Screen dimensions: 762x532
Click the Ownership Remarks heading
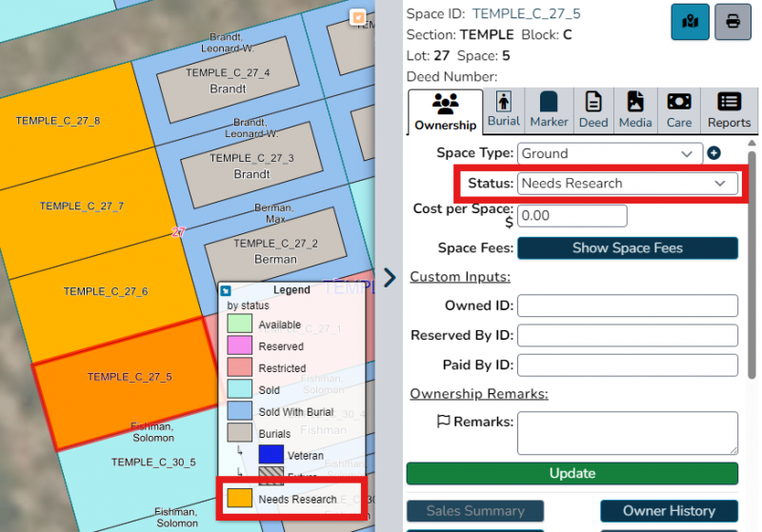479,393
